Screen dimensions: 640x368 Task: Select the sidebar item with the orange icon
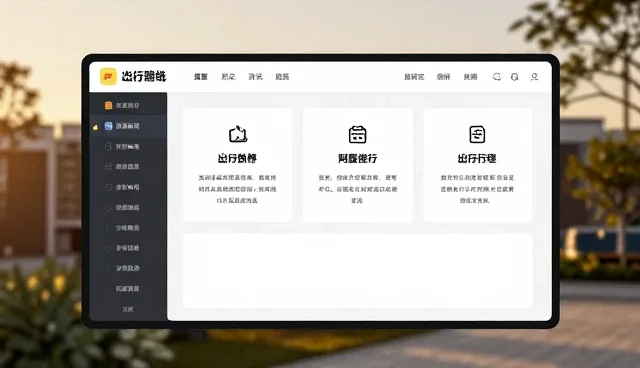coord(128,105)
